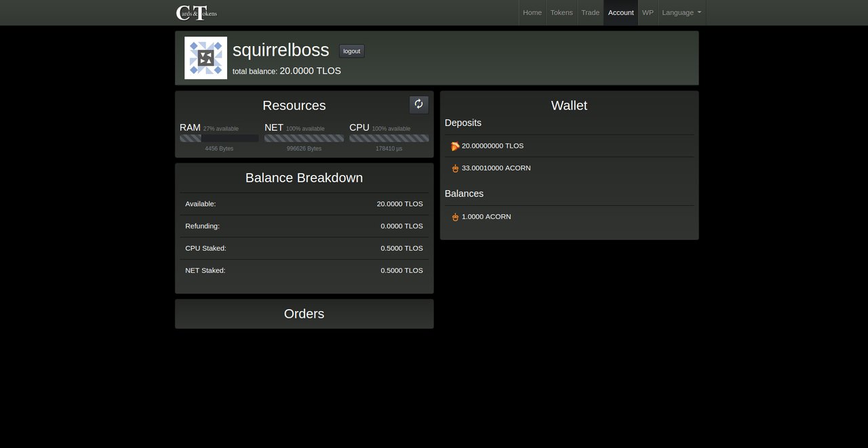Click the Wallet panel heading
Viewport: 868px width, 448px height.
tap(569, 106)
